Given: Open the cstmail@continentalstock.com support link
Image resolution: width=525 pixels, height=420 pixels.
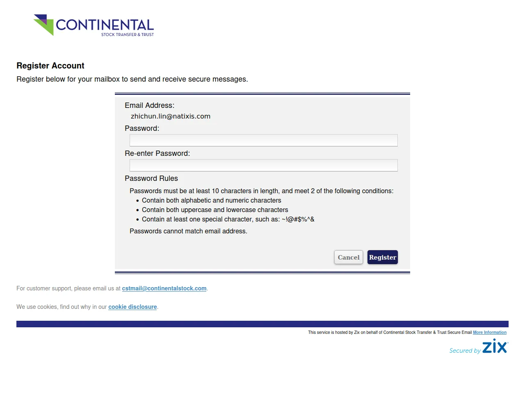Looking at the screenshot, I should [x=164, y=288].
